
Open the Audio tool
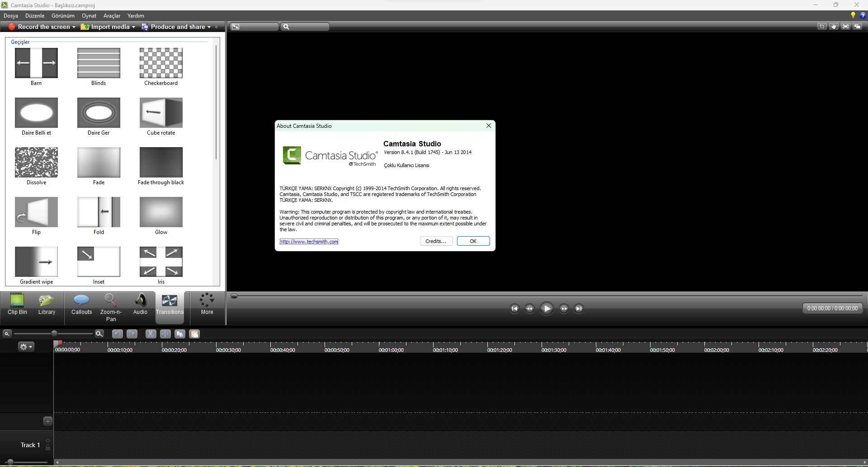click(x=140, y=305)
